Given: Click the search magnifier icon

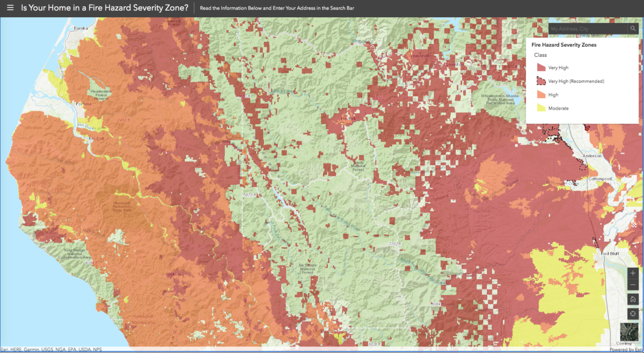Looking at the screenshot, I should point(633,28).
